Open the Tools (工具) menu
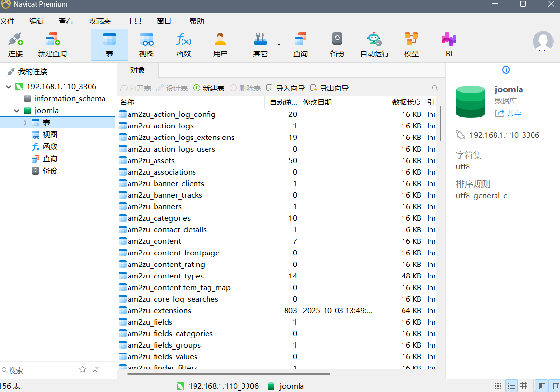 pos(134,21)
